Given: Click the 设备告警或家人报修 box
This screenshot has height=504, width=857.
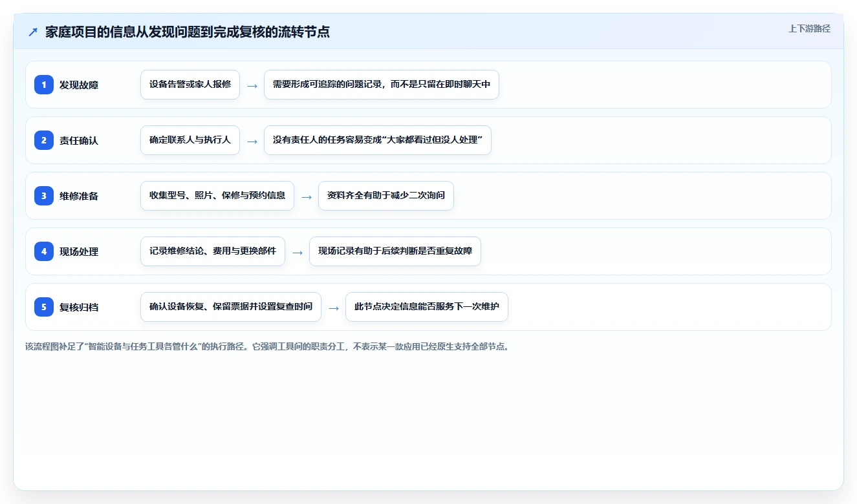Looking at the screenshot, I should pos(190,85).
